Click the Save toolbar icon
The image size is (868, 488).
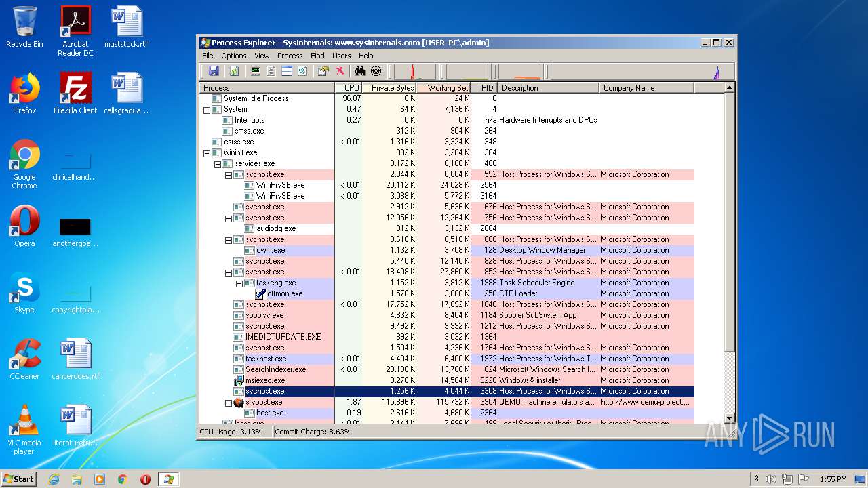pos(214,71)
